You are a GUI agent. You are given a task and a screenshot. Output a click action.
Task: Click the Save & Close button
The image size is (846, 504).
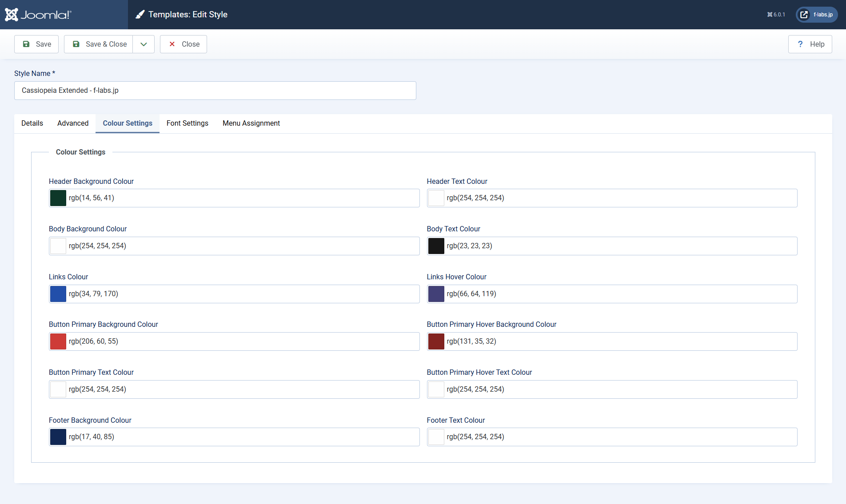coord(99,44)
